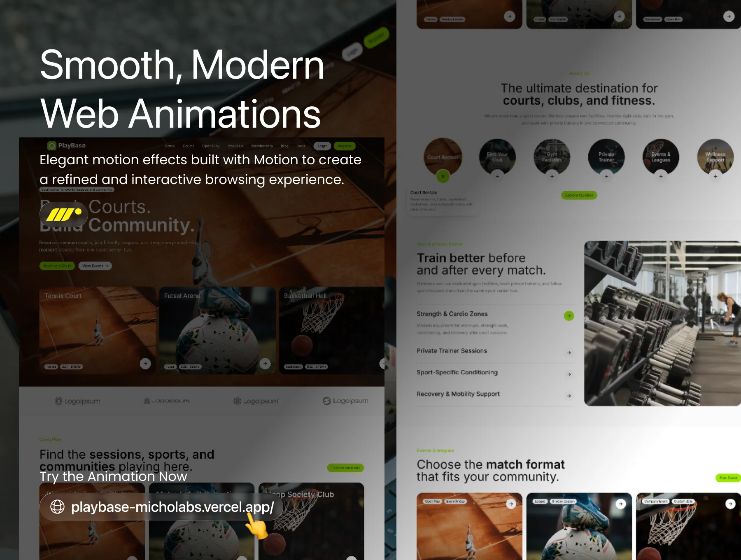Viewport: 741px width, 560px height.
Task: Open the Futsal Arena card arrow
Action: click(x=265, y=364)
